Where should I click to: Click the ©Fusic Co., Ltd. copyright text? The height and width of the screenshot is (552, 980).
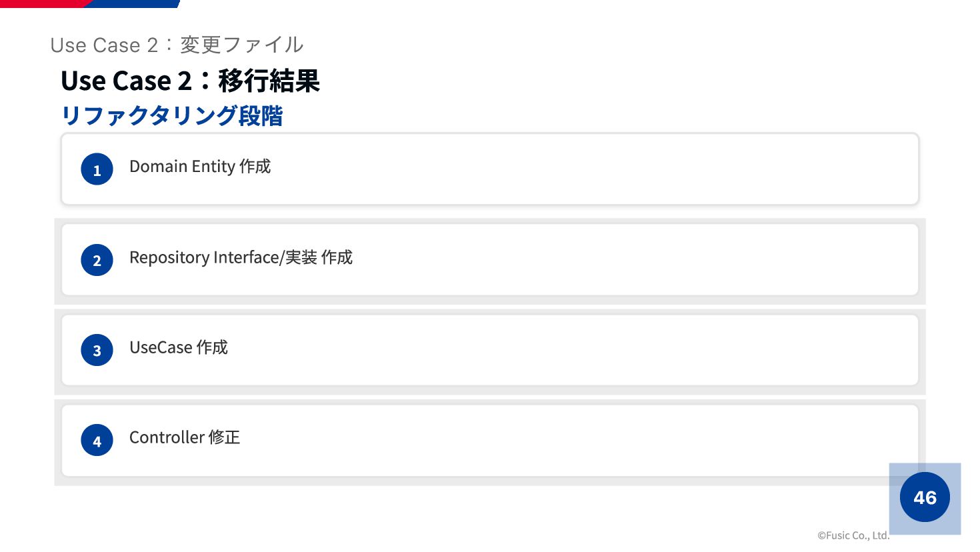click(853, 535)
